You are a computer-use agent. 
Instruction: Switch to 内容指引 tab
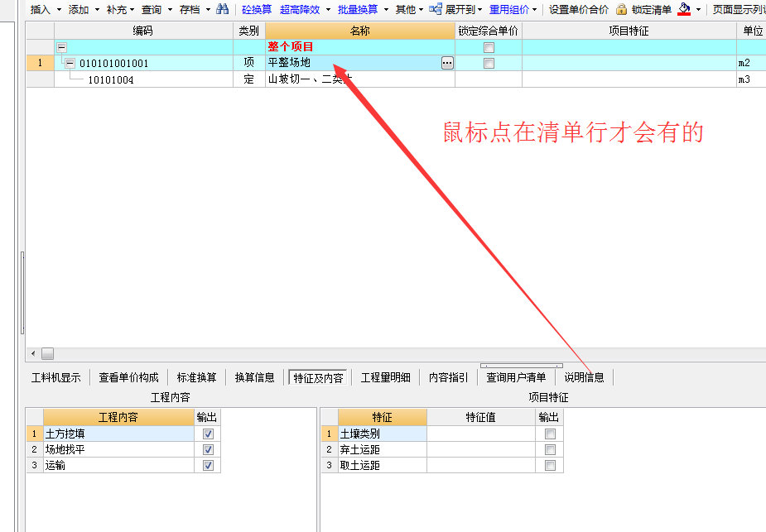pyautogui.click(x=449, y=377)
